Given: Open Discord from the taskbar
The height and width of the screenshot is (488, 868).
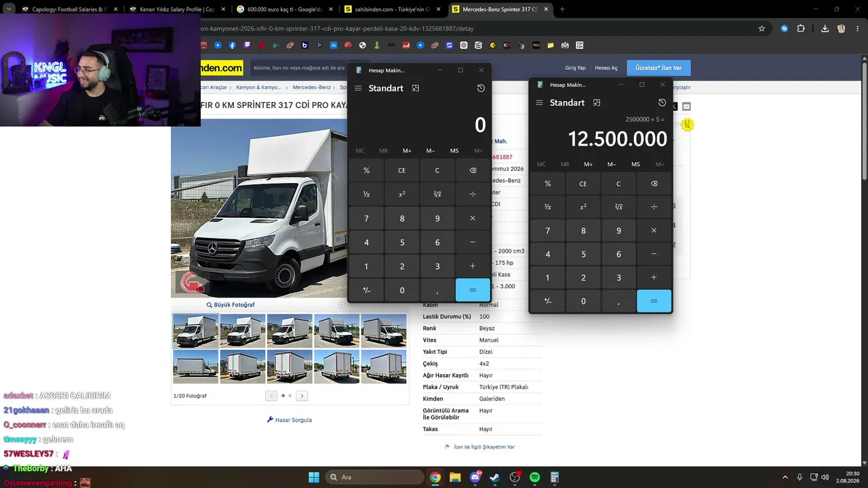Looking at the screenshot, I should pos(475,477).
